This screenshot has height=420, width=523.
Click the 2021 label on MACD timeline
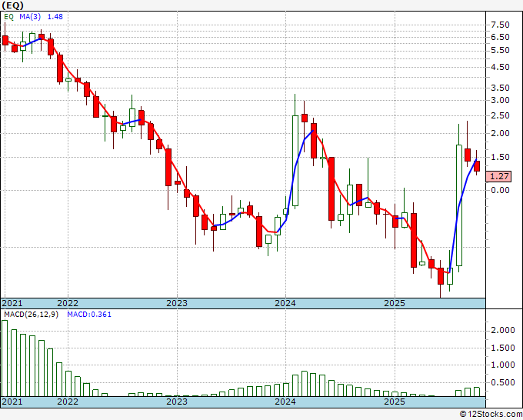[12, 402]
